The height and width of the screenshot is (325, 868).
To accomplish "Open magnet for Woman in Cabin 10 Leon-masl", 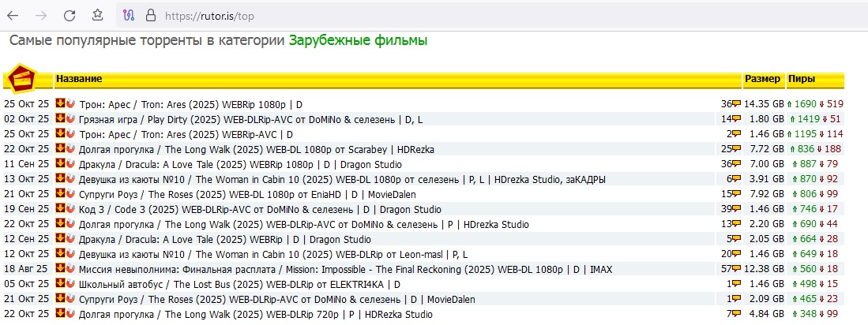I will (70, 253).
